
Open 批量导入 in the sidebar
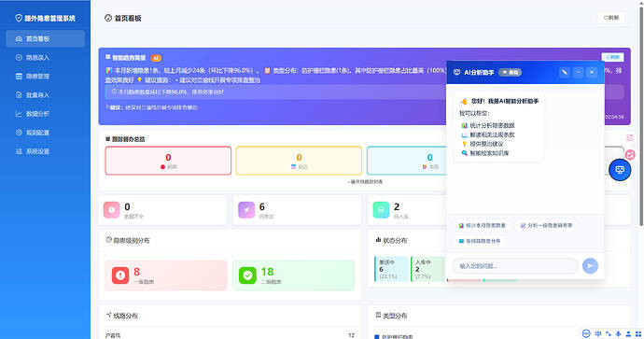click(x=45, y=95)
